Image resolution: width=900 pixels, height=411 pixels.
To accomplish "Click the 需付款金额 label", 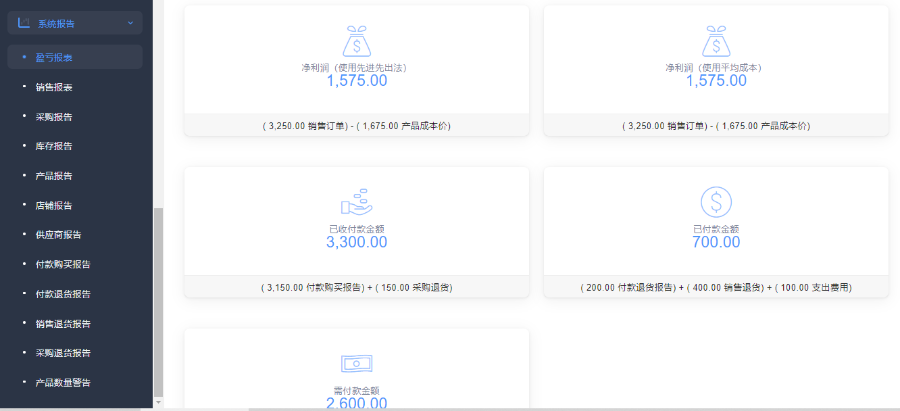I will tap(357, 390).
